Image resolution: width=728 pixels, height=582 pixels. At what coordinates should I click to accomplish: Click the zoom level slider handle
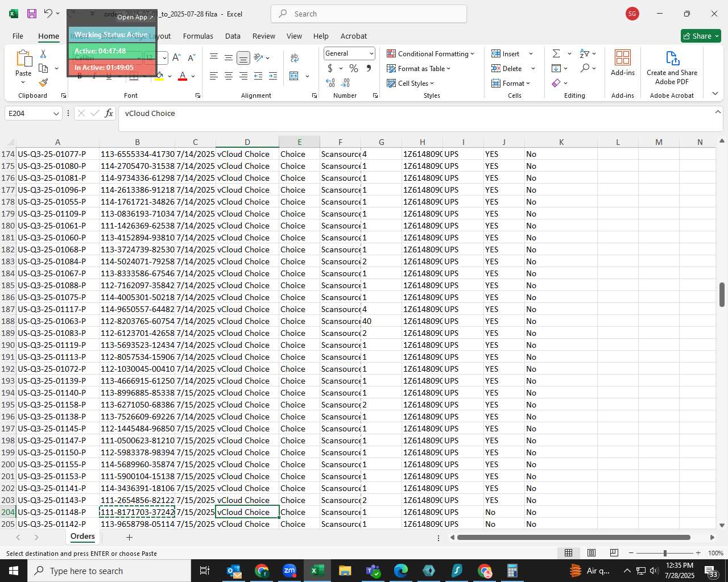(665, 553)
